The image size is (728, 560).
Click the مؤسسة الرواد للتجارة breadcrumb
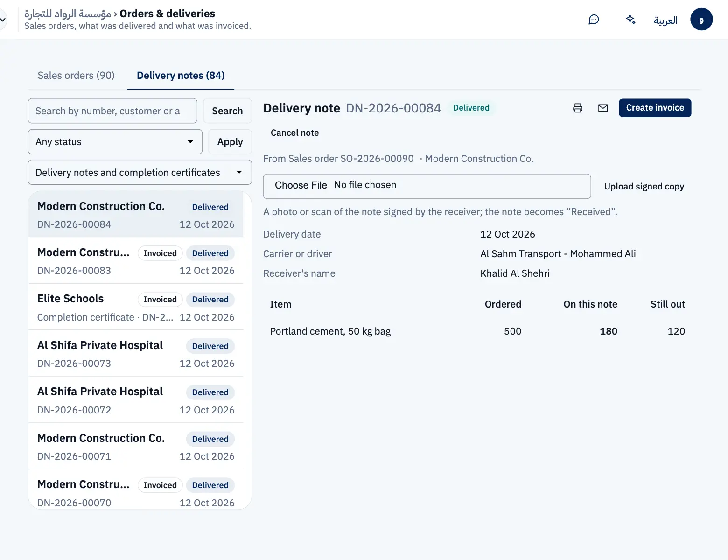pos(68,14)
